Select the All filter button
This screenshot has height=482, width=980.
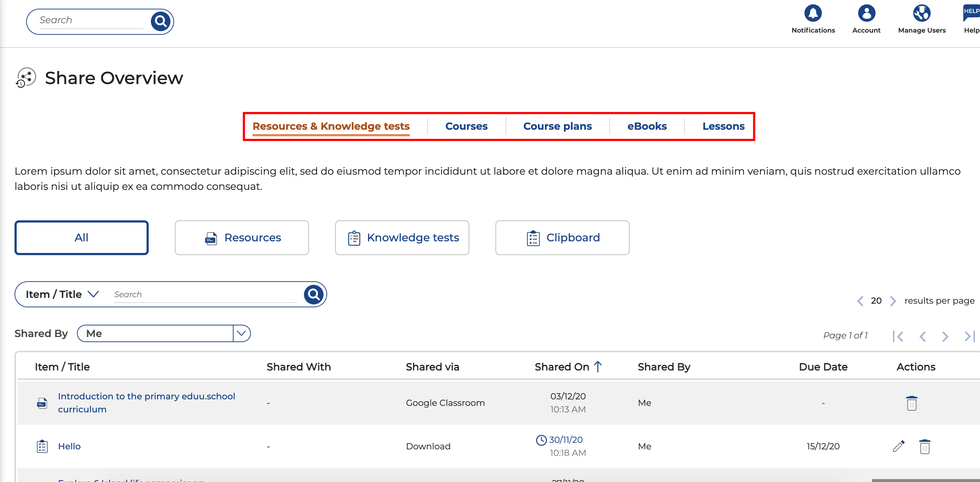(81, 238)
